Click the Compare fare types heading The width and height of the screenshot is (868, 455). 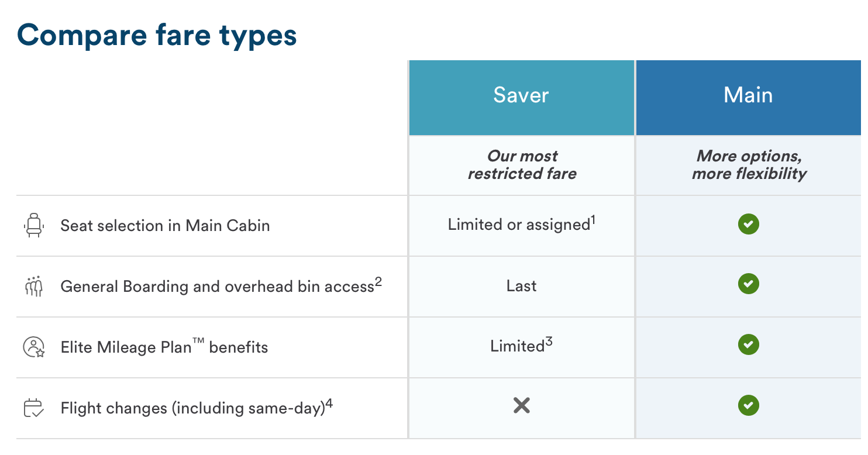[x=157, y=35]
